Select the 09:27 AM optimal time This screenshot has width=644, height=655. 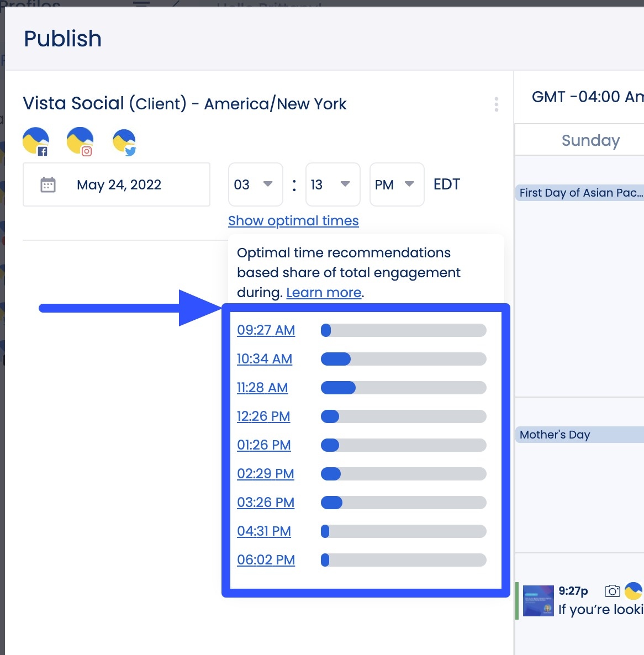pyautogui.click(x=266, y=330)
